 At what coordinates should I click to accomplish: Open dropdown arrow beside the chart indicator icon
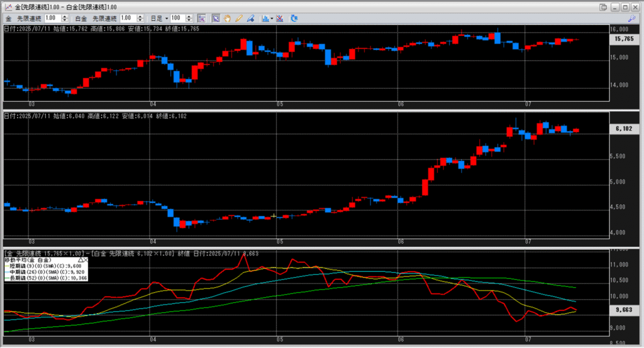pyautogui.click(x=270, y=19)
